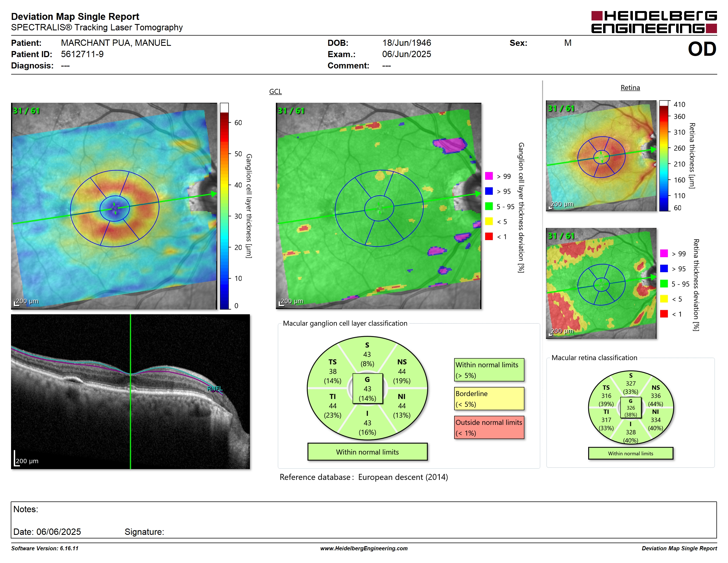The height and width of the screenshot is (563, 728).
Task: Click the magenta '> 99' swatch in GCL deviation legend
Action: click(x=489, y=176)
